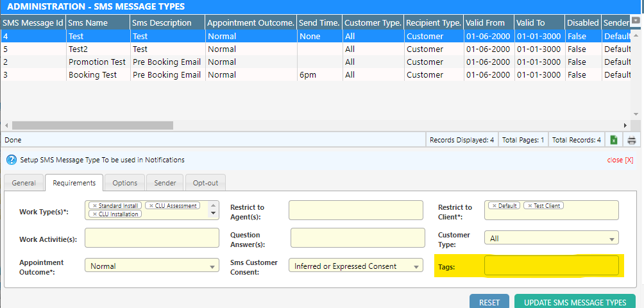
Task: Expand the Appointment Outcome dropdown
Action: point(212,266)
